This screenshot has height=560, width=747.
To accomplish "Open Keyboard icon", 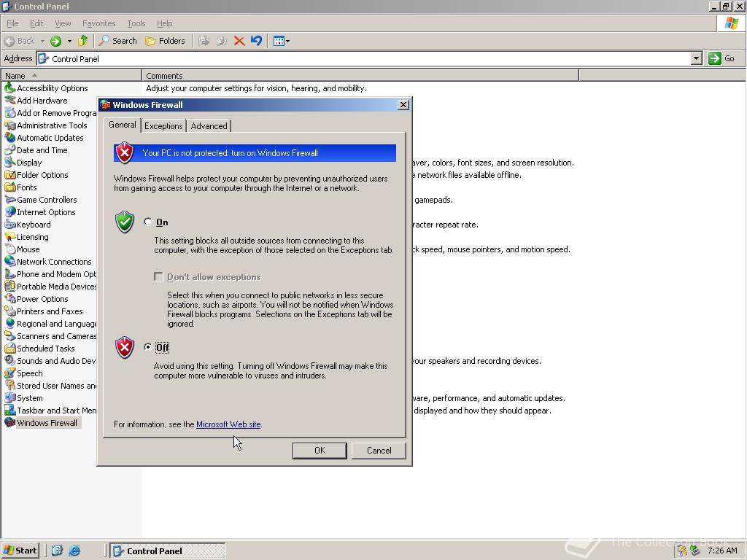I will [10, 225].
